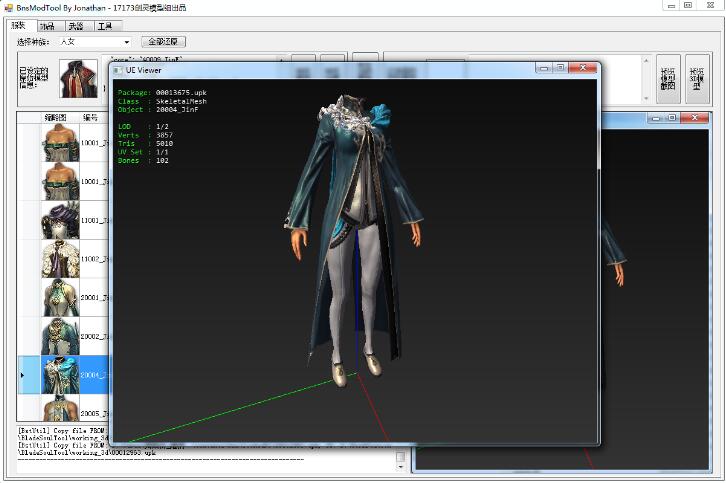Screen dimensions: 726x483
Task: Switch to the first 服装 tab
Action: coord(19,25)
